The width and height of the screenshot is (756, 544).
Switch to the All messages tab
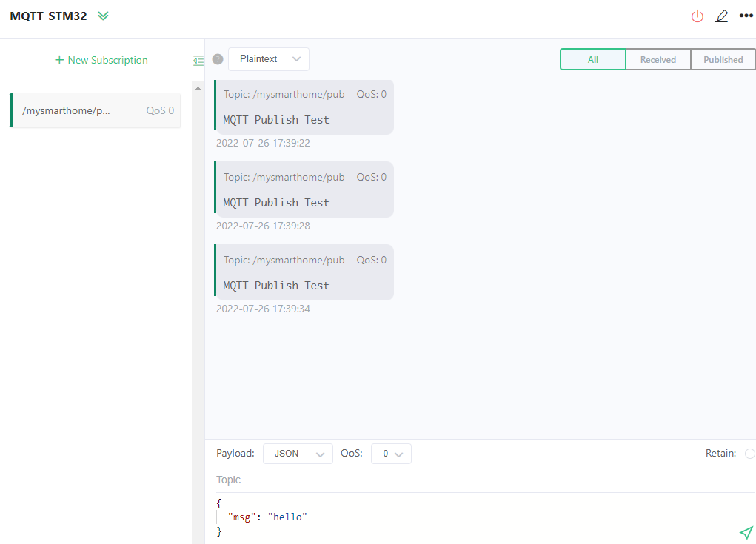(592, 59)
